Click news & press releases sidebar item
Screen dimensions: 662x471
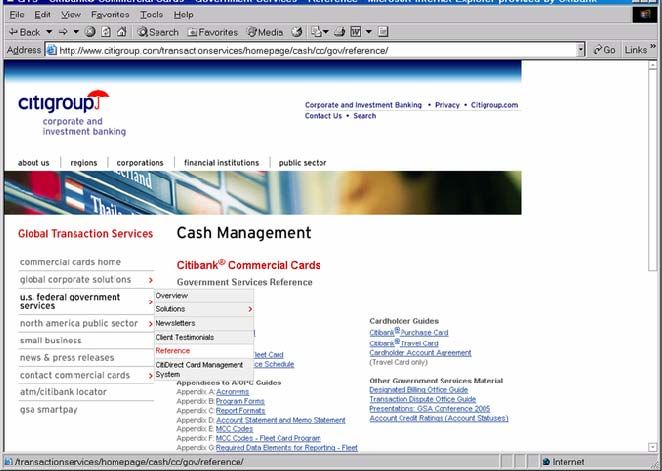click(x=67, y=357)
